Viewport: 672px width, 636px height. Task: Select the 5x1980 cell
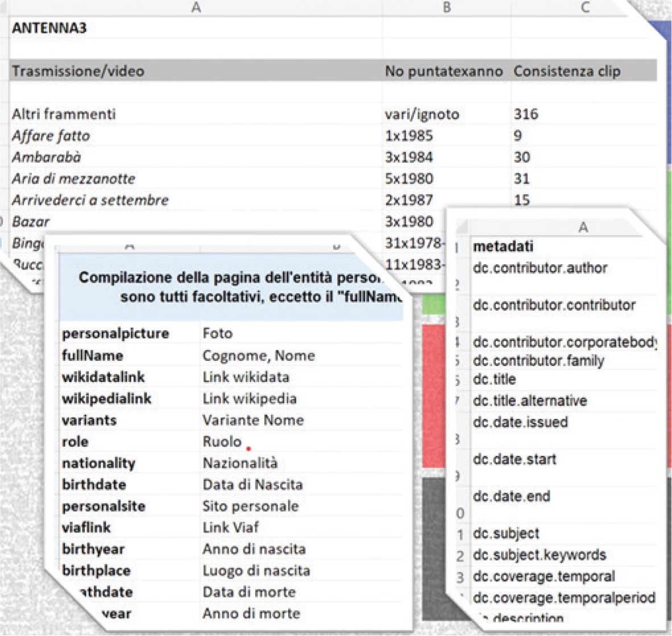(x=446, y=178)
